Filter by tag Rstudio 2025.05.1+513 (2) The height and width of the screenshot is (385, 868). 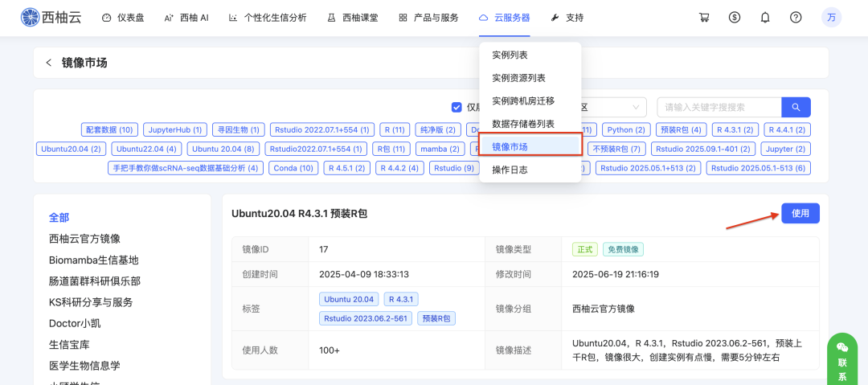[649, 168]
